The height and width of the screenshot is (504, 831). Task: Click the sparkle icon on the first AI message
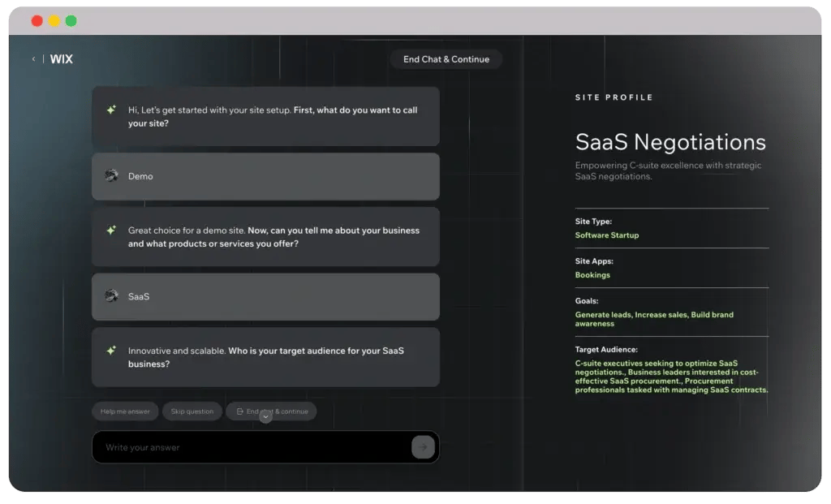tap(111, 110)
